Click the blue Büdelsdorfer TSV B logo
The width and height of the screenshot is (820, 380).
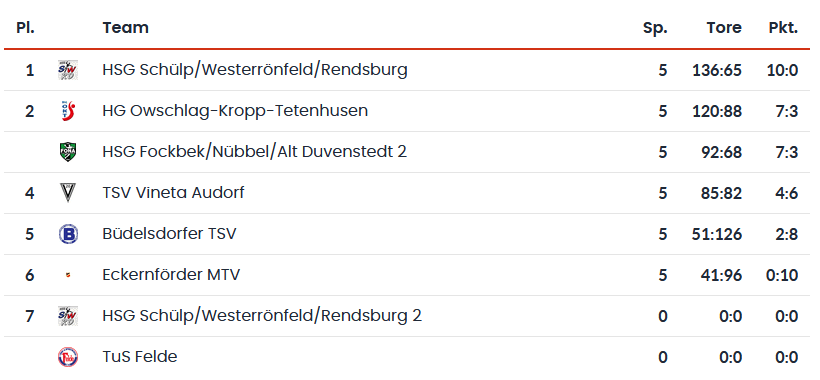(x=68, y=234)
